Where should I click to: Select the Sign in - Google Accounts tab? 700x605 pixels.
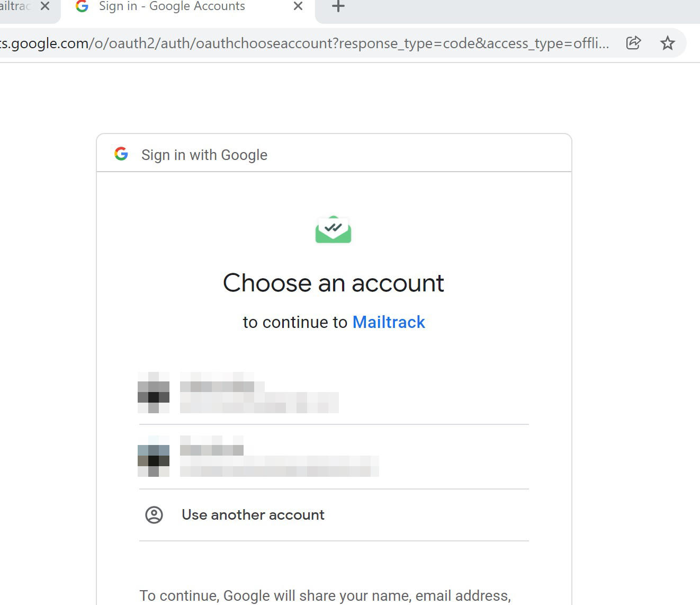[172, 6]
